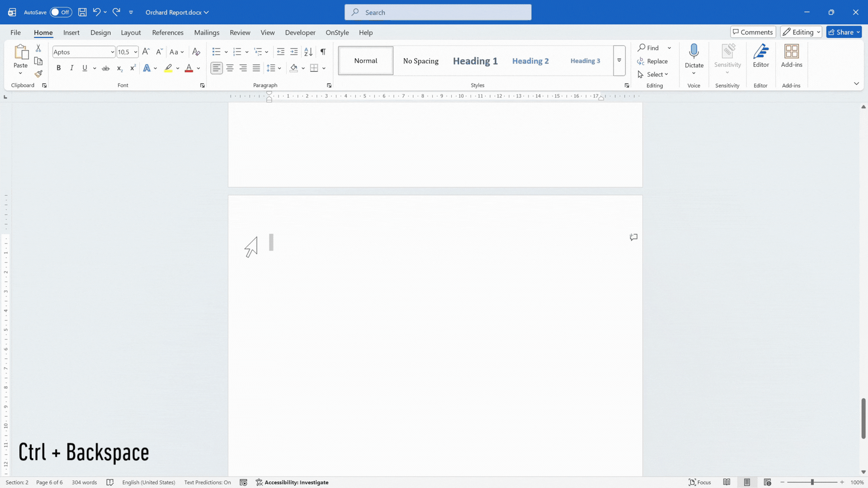Open the References tab
Screen dimensions: 868x488
pyautogui.click(x=168, y=33)
